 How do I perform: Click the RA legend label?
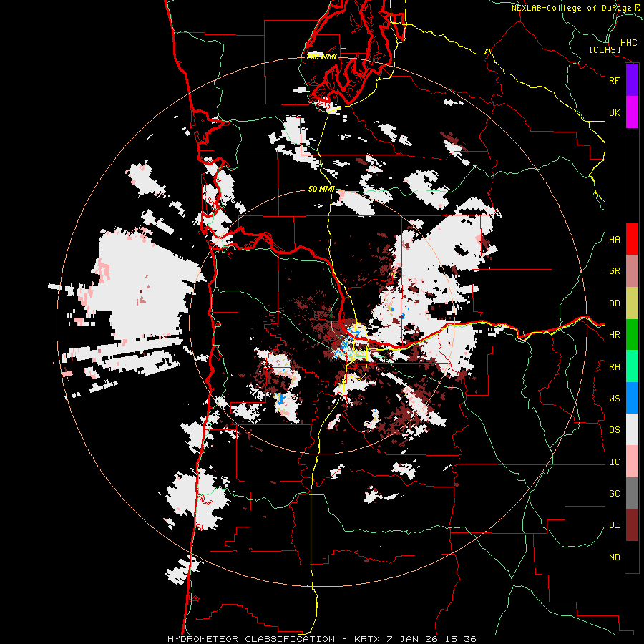(614, 367)
